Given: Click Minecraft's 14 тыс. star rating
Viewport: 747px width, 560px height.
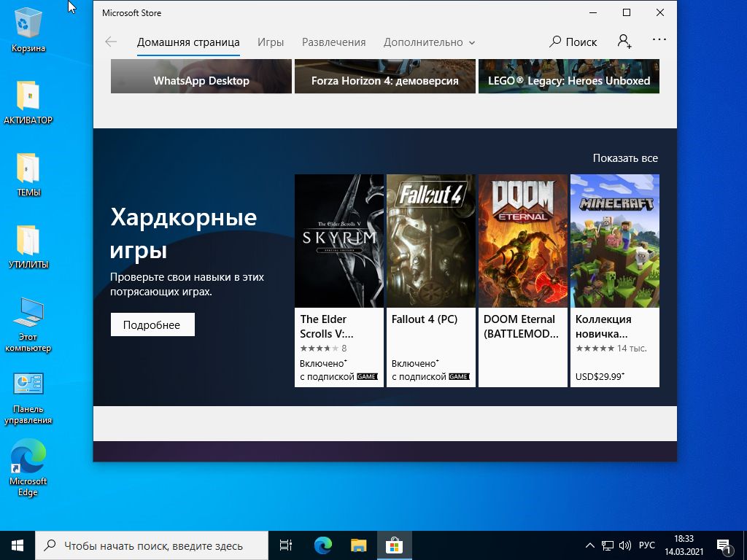Looking at the screenshot, I should (x=611, y=348).
